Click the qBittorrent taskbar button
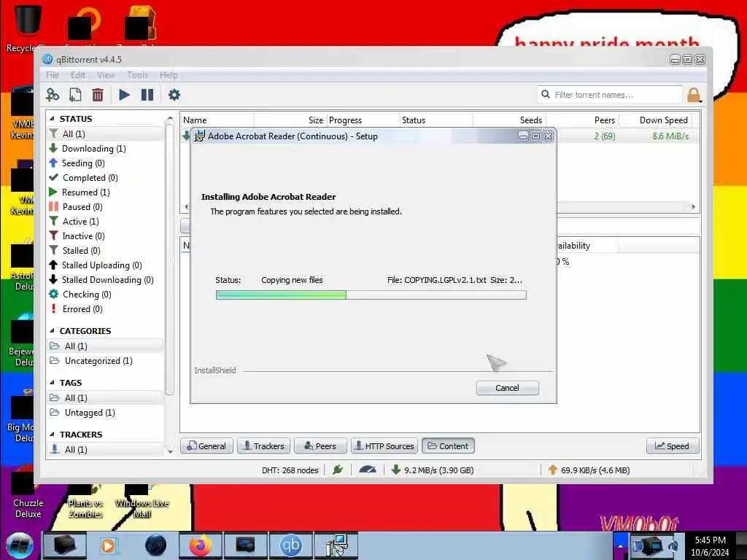The height and width of the screenshot is (560, 747). pos(290,545)
